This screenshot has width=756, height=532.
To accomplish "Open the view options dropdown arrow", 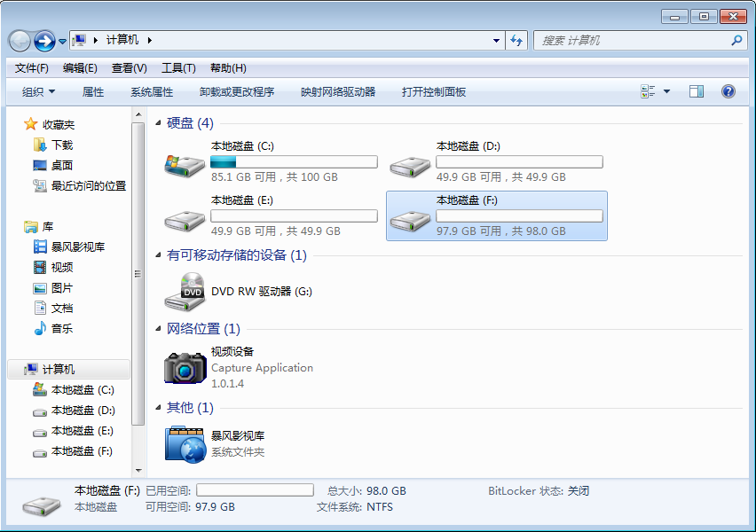I will coord(666,91).
